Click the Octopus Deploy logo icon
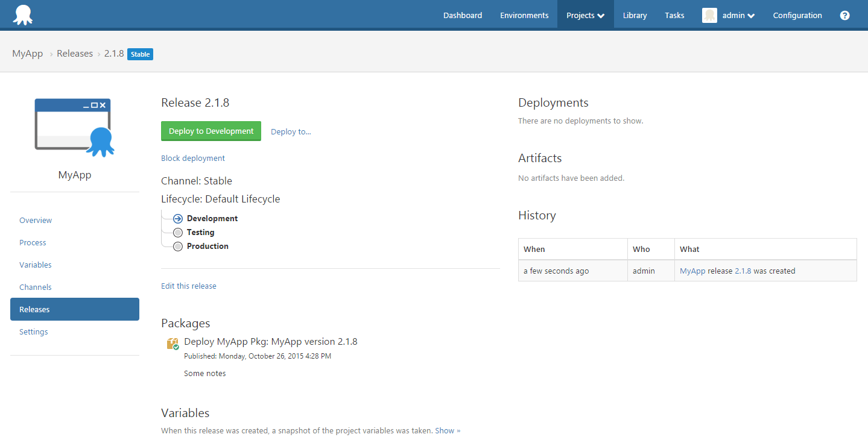 23,15
